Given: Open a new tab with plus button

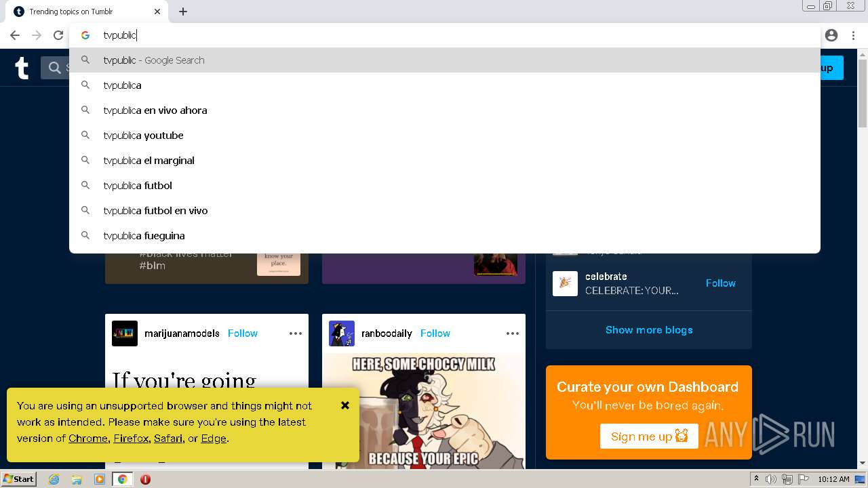Looking at the screenshot, I should [x=183, y=12].
